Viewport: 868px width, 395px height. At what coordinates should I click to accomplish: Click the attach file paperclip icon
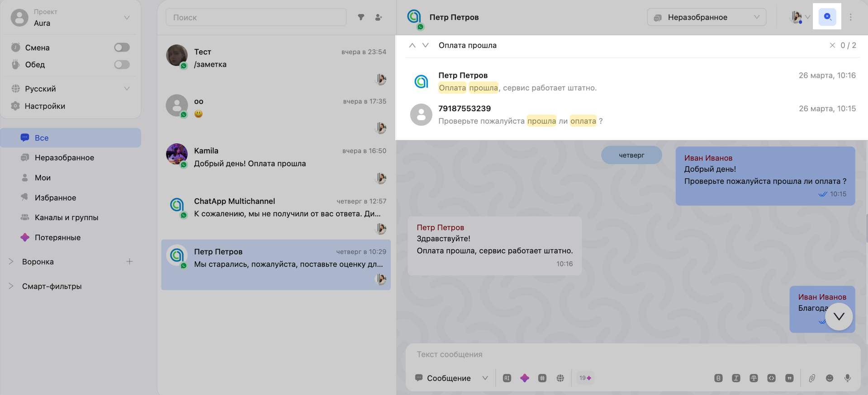tap(812, 378)
